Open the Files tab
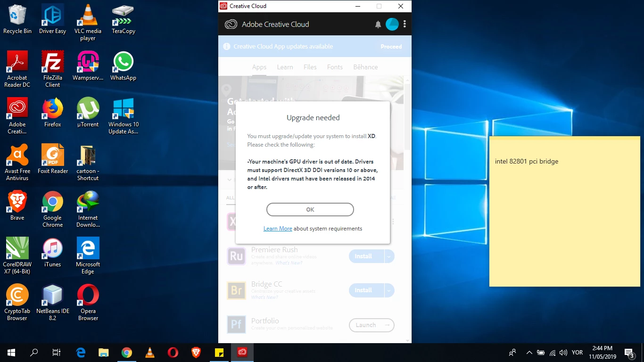This screenshot has width=644, height=362. tap(310, 67)
